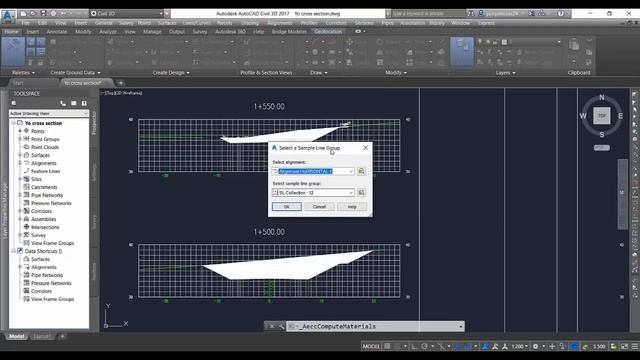Click the E compass direction on the ViewCube
The height and width of the screenshot is (360, 640).
(620, 116)
